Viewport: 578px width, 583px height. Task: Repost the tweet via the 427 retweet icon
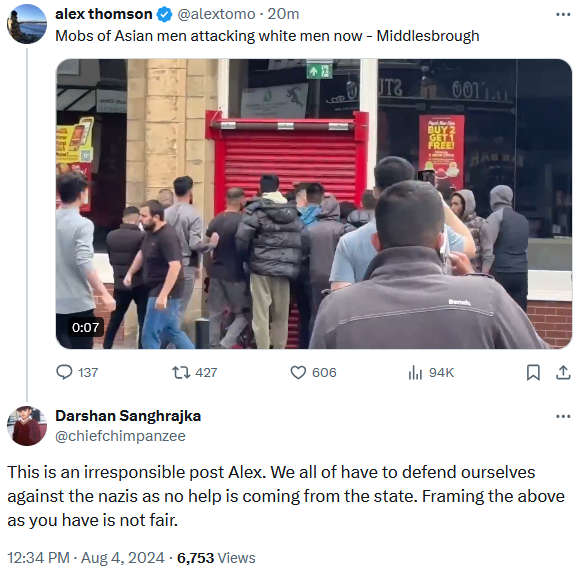pos(181,372)
